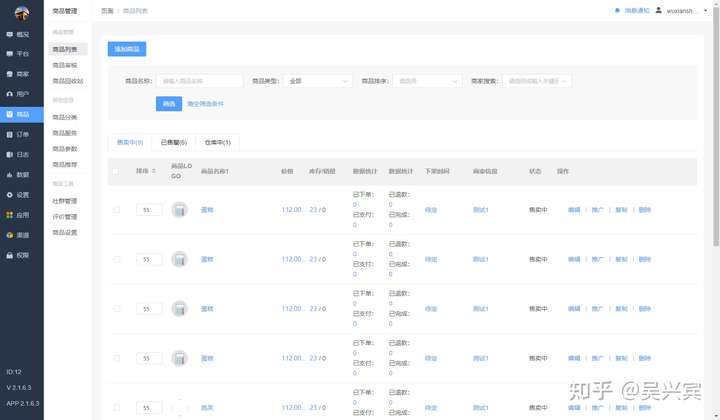Check the first product row checkbox

[x=117, y=210]
